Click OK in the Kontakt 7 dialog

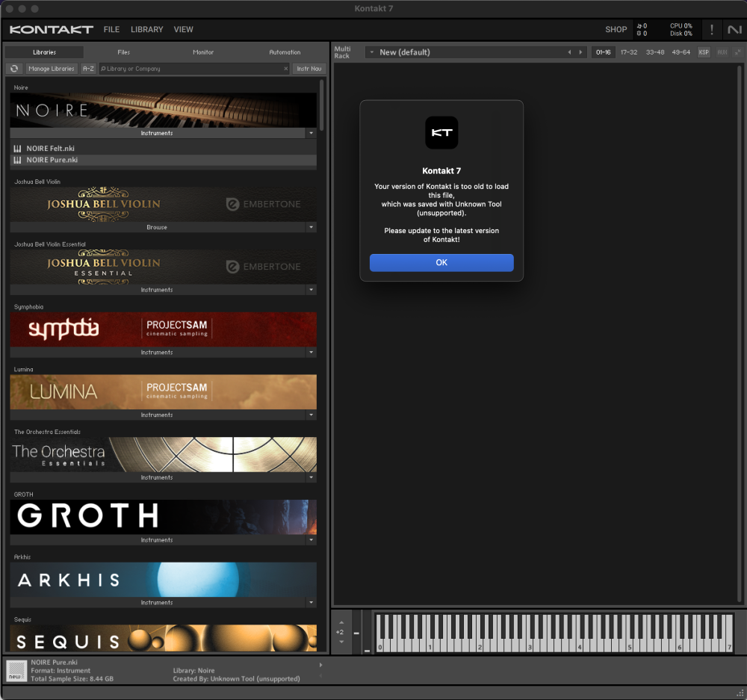441,262
